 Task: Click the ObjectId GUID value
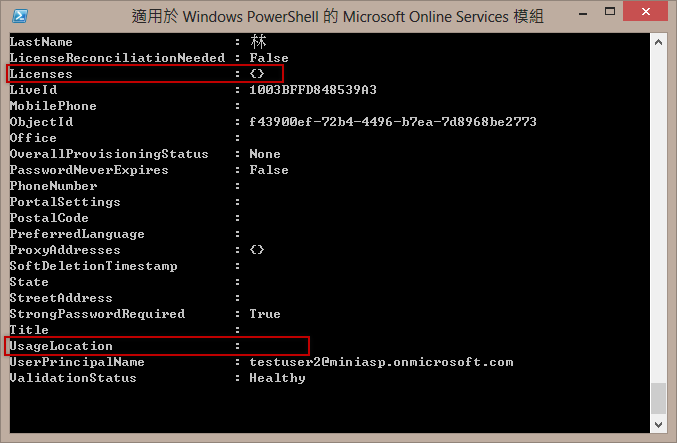coord(393,122)
